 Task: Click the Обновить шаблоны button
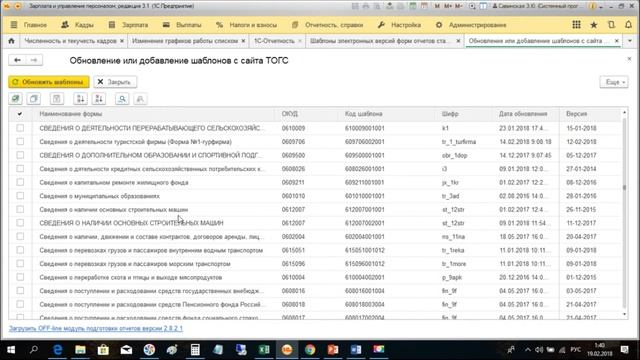click(x=49, y=82)
